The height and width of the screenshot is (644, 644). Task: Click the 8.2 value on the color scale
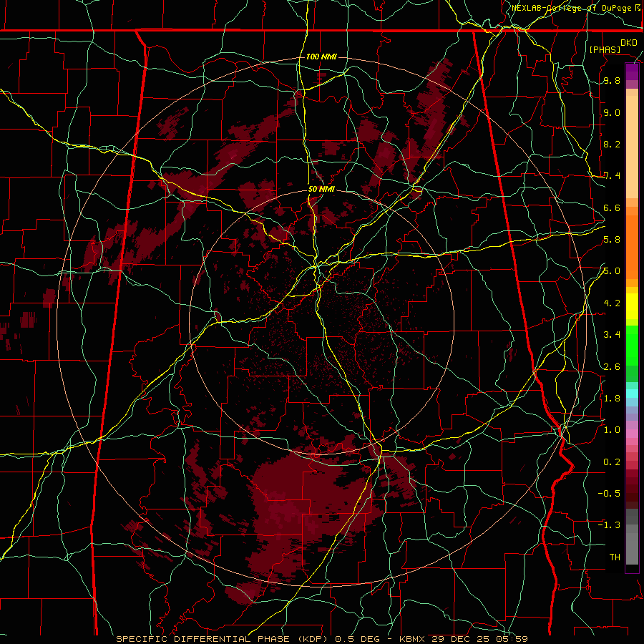pos(612,144)
